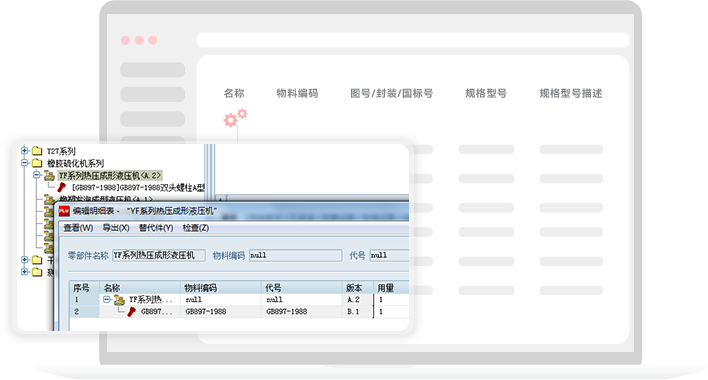708x380 pixels.
Task: Click the 零部件名称 input field
Action: coord(159,255)
